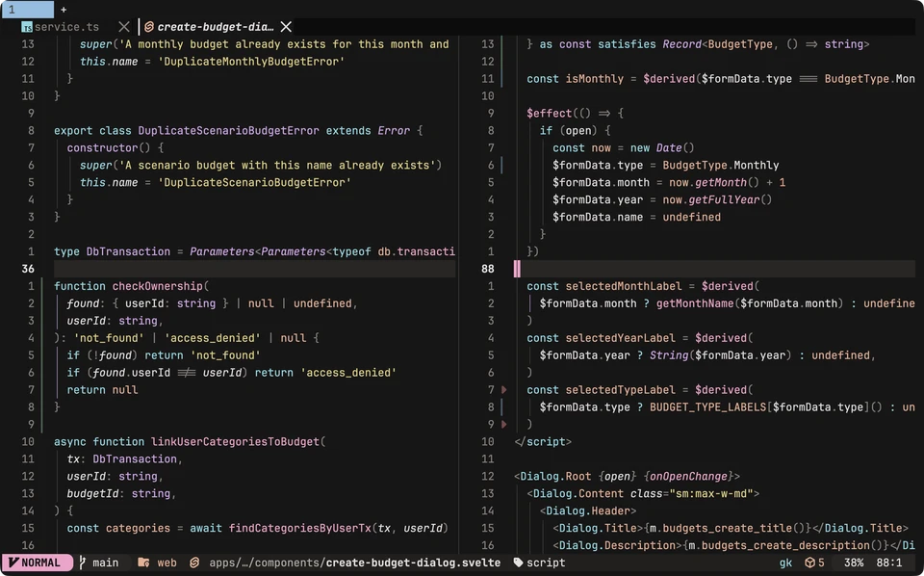Click 'not_found' in the return type line
The width and height of the screenshot is (924, 576).
(109, 338)
